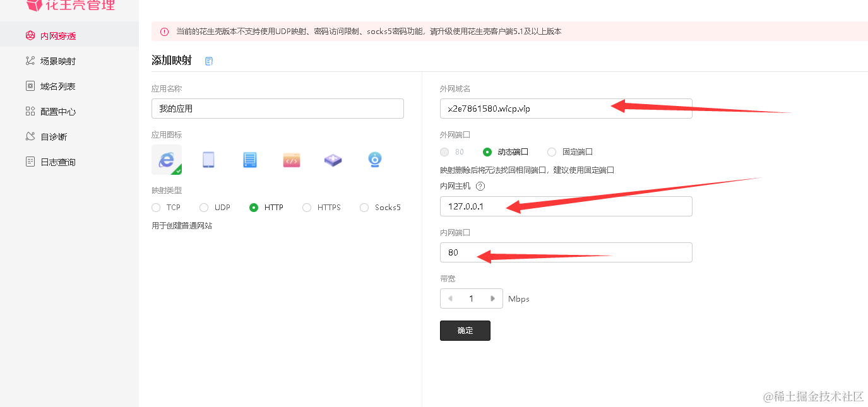The image size is (868, 407).
Task: Enable 固定端口 for the external port
Action: pyautogui.click(x=551, y=151)
